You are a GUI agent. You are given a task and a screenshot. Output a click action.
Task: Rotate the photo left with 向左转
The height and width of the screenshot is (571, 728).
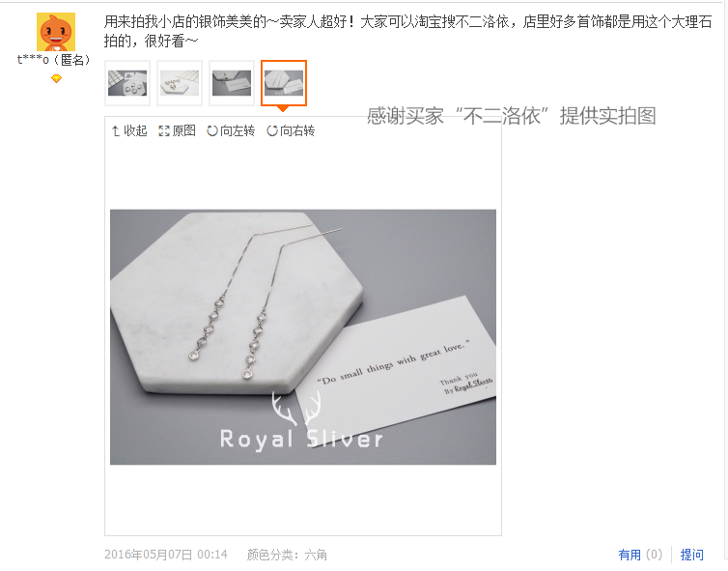231,131
